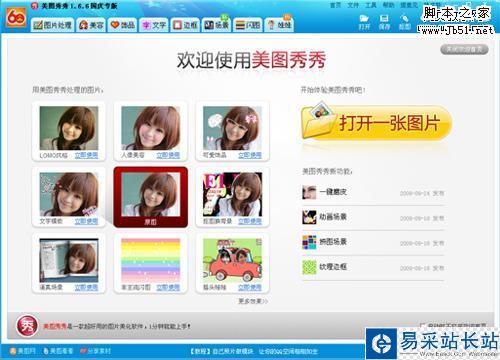Viewport: 500px width, 360px height.
Task: Click the 纹理边框 green pattern icon
Action: [309, 267]
